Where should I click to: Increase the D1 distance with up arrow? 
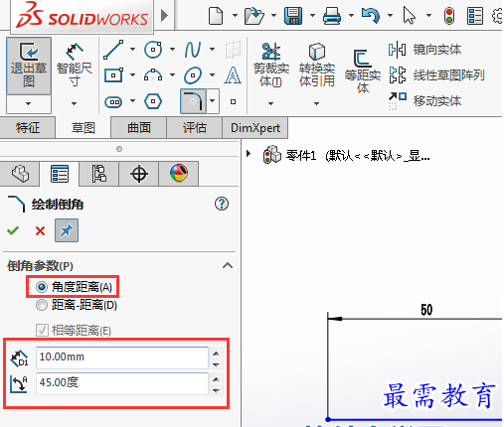216,354
